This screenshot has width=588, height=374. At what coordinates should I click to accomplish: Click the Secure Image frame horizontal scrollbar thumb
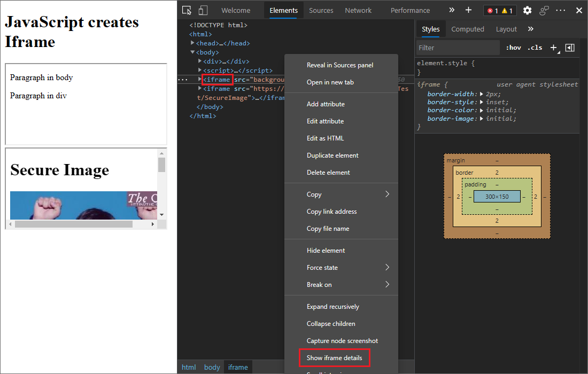(74, 224)
